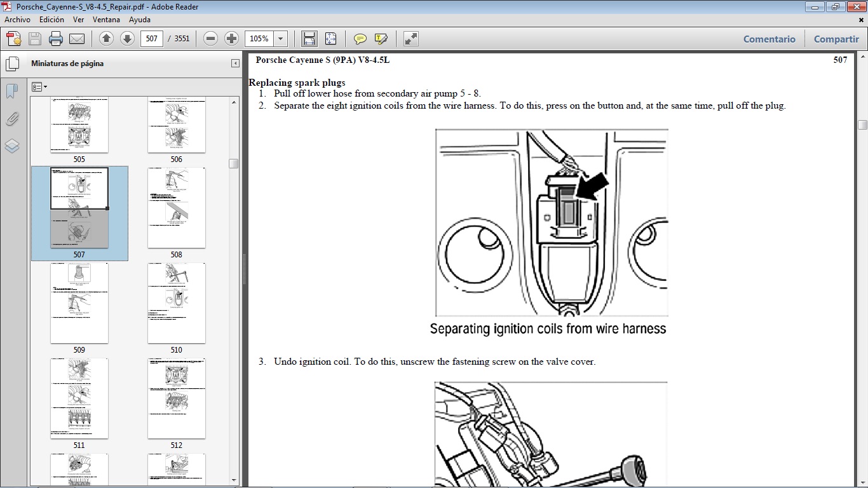
Task: Add a sticky note comment
Action: pyautogui.click(x=360, y=39)
